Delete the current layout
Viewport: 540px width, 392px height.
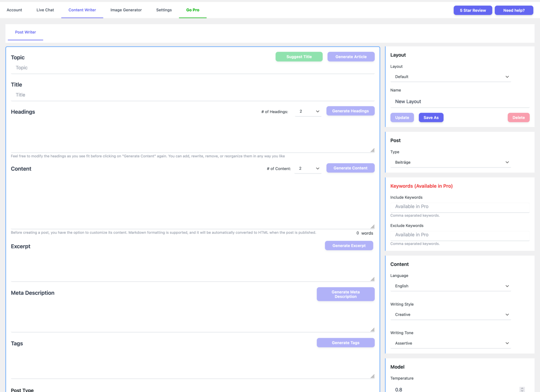(518, 117)
